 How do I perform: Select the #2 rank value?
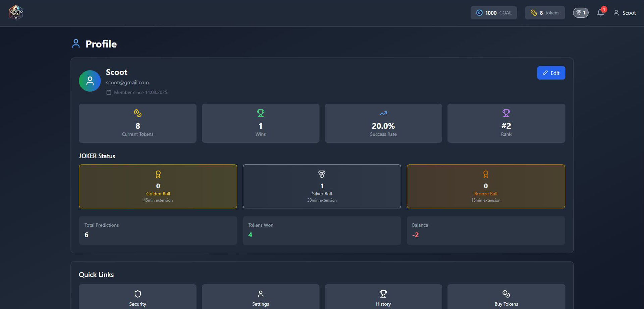(506, 126)
